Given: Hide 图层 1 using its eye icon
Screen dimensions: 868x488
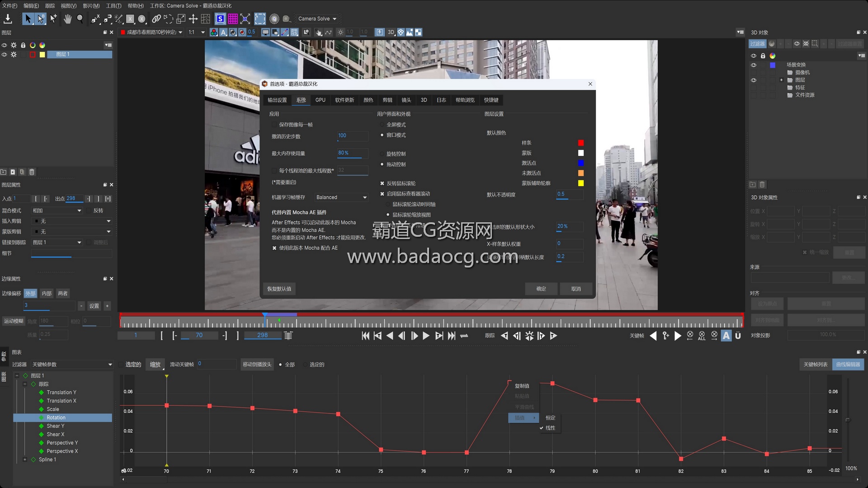Looking at the screenshot, I should [5, 55].
